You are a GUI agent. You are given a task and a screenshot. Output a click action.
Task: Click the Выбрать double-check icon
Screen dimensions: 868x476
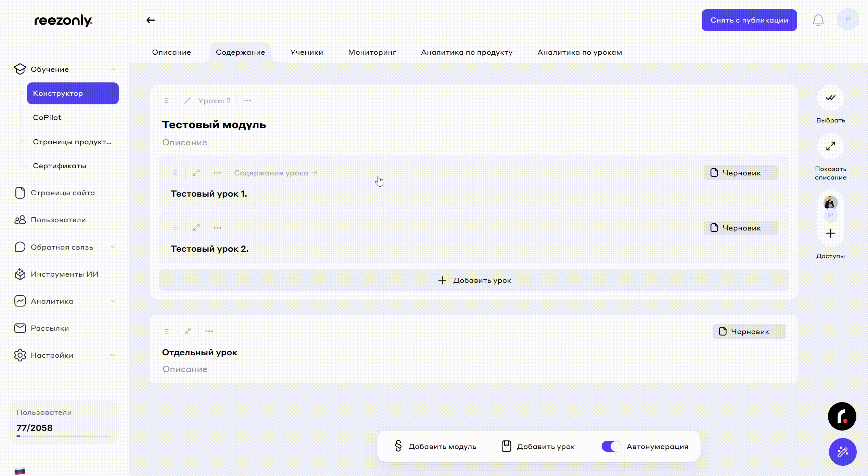coord(830,98)
